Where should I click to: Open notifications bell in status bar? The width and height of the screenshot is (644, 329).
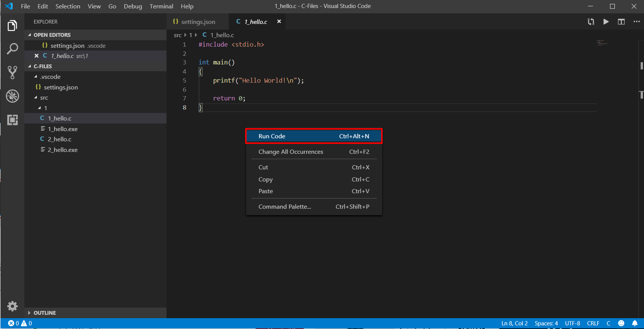(635, 323)
